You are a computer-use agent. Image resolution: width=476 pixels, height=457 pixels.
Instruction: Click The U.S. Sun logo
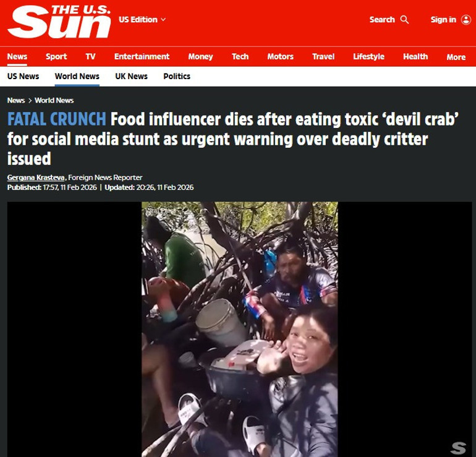59,22
